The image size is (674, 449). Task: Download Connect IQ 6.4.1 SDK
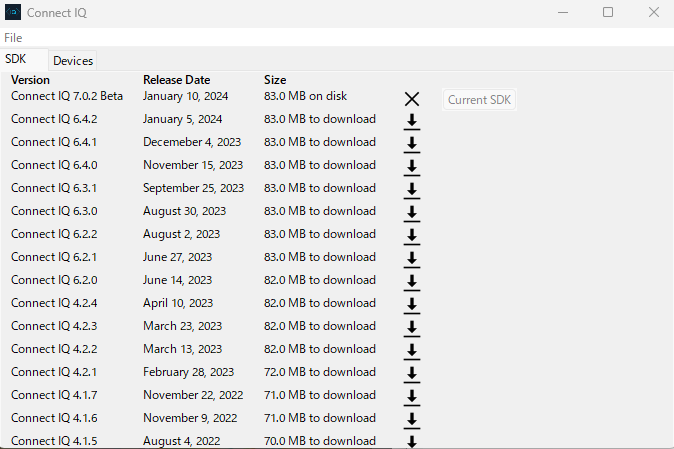(411, 144)
